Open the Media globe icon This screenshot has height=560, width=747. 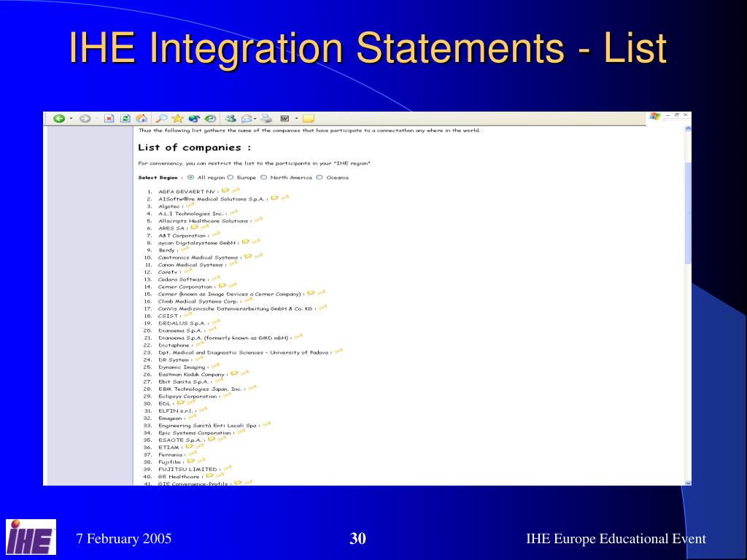tap(194, 119)
